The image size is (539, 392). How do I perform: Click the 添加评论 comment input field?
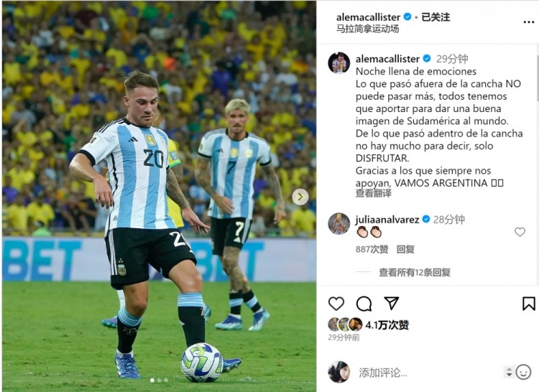(x=430, y=373)
